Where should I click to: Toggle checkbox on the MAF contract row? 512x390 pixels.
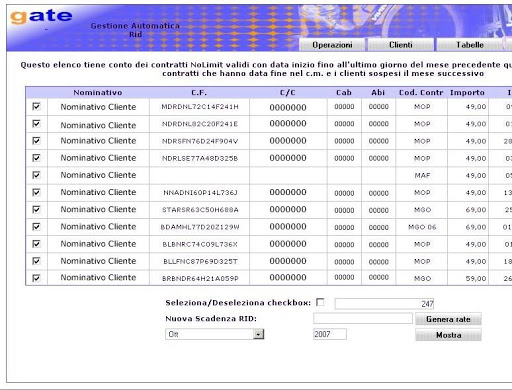point(36,175)
